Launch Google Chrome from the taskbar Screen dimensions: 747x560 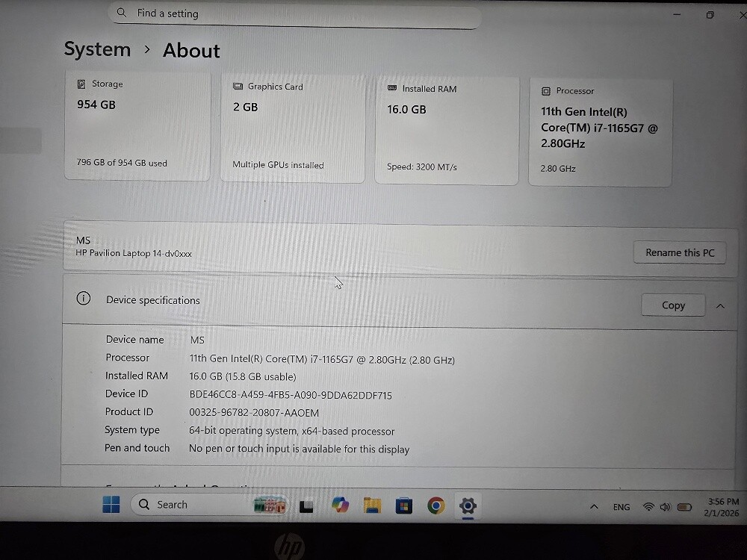[x=436, y=505]
